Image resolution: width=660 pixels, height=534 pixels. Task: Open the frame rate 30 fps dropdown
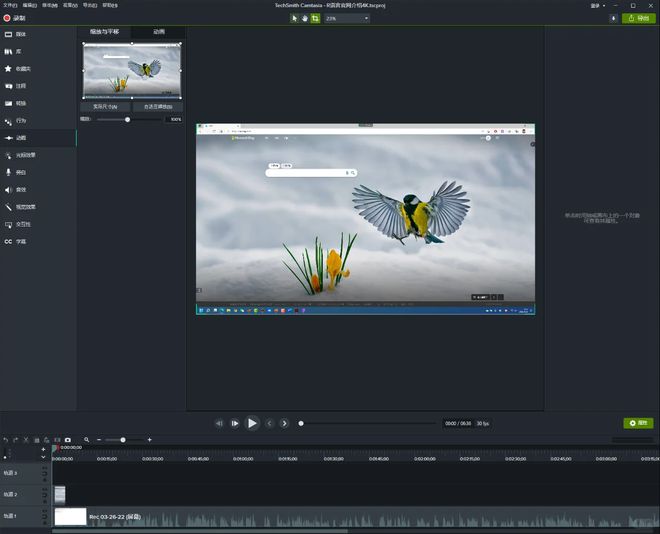(483, 423)
